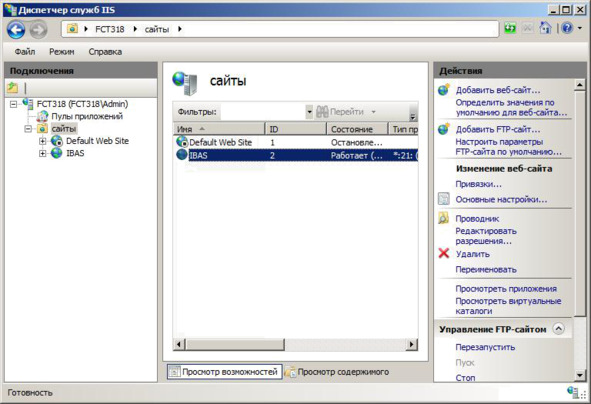Click the Проводник folder icon

444,218
